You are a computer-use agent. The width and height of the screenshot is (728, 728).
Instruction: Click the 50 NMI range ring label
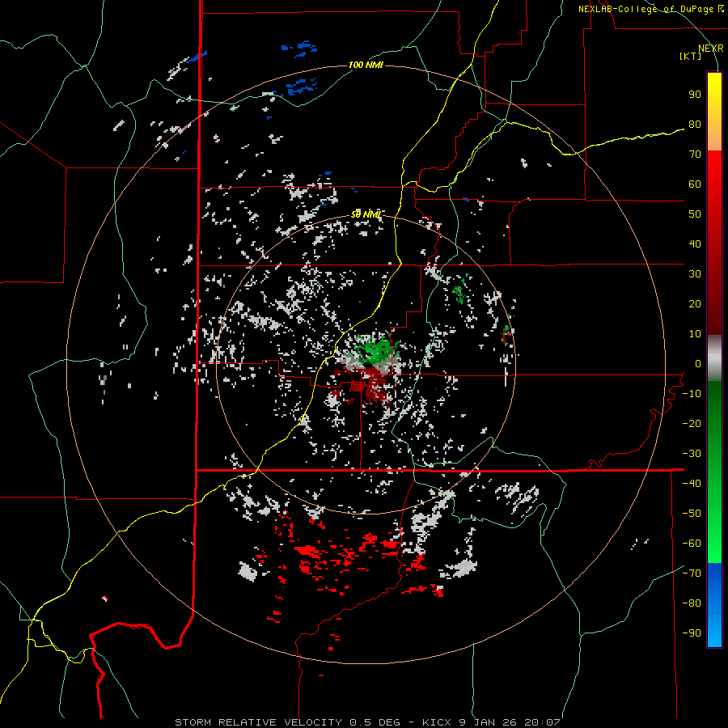[x=366, y=214]
